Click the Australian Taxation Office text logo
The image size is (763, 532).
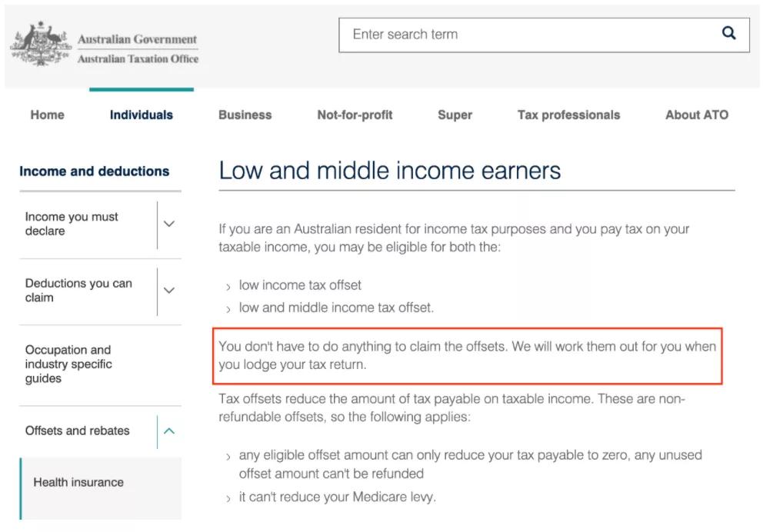click(138, 58)
